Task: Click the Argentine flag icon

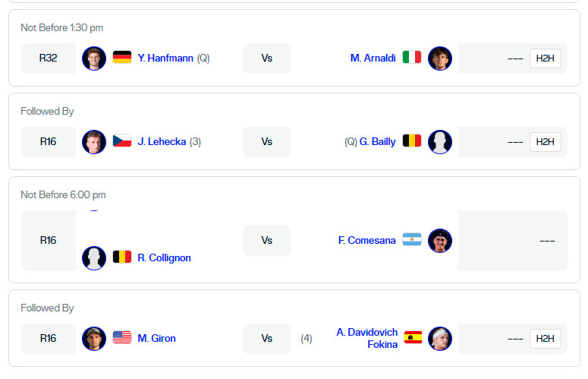Action: [x=412, y=240]
